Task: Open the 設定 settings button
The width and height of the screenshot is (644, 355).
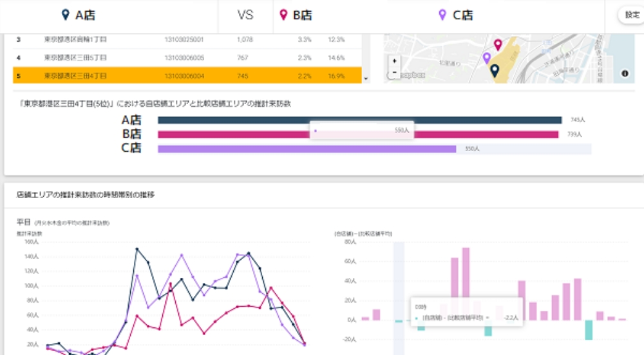Action: 632,15
